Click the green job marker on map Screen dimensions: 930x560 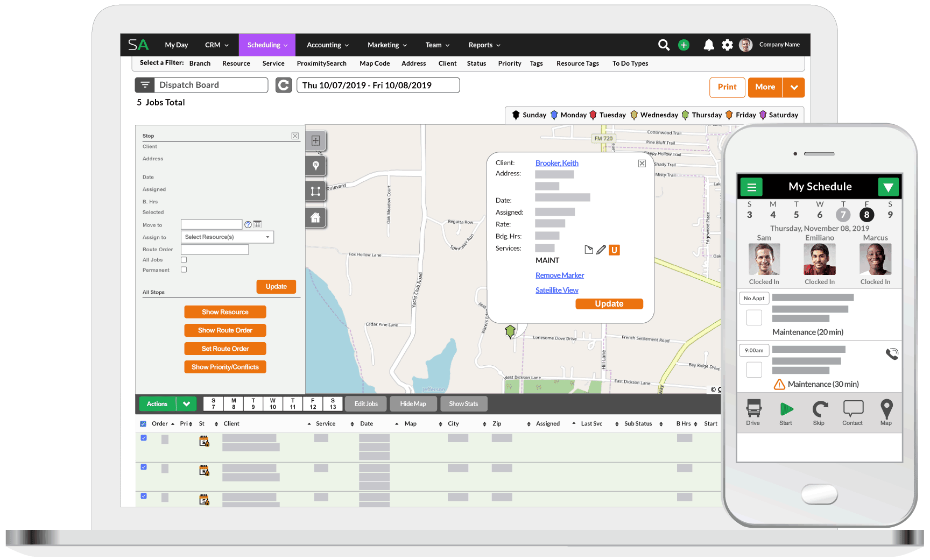point(510,331)
